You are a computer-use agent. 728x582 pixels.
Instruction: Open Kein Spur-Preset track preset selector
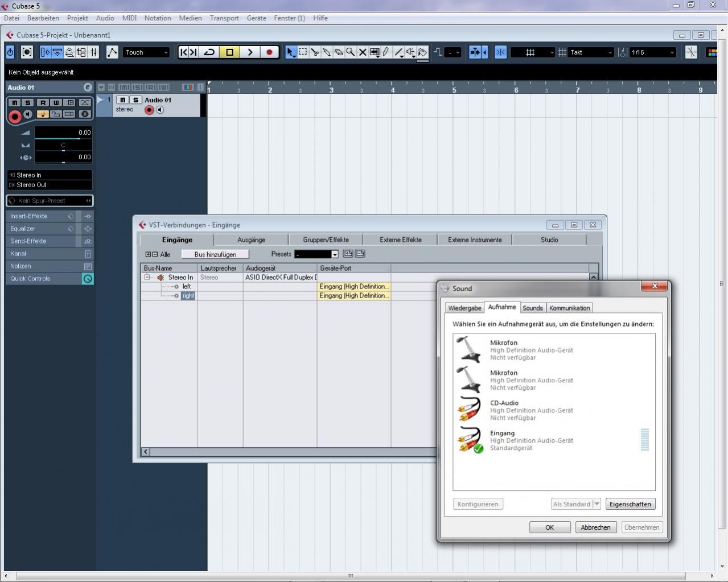[50, 201]
